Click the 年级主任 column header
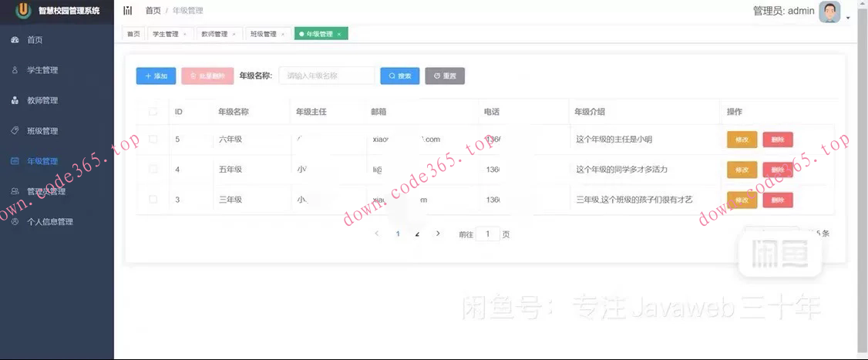 click(x=311, y=112)
